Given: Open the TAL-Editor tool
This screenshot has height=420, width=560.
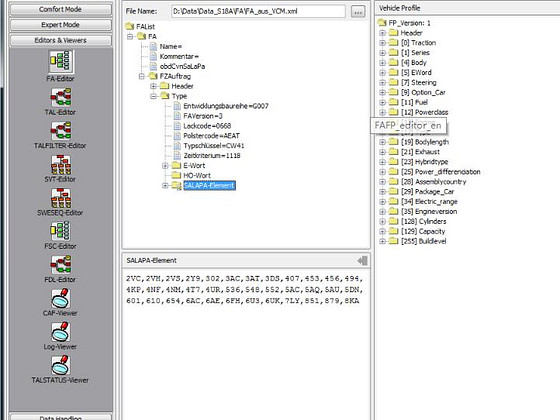Looking at the screenshot, I should tap(61, 97).
